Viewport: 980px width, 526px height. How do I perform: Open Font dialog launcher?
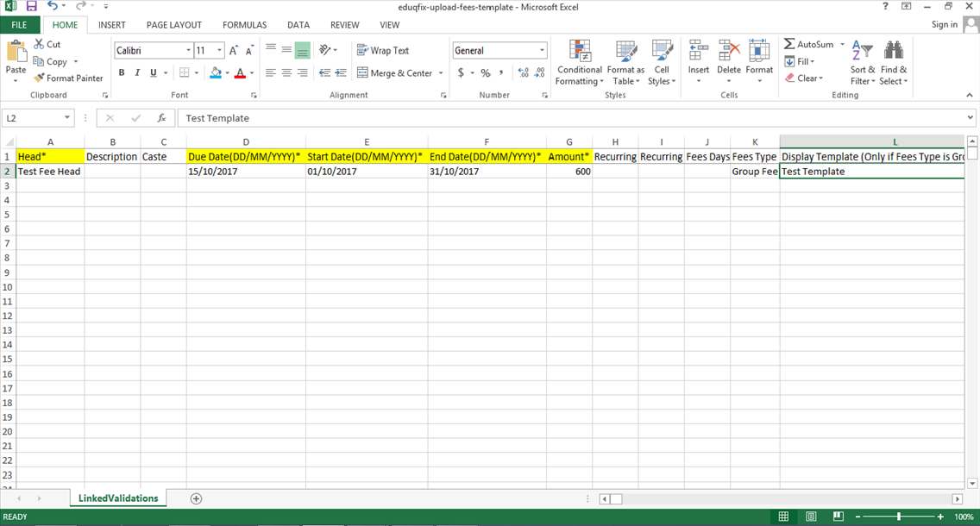coord(254,96)
